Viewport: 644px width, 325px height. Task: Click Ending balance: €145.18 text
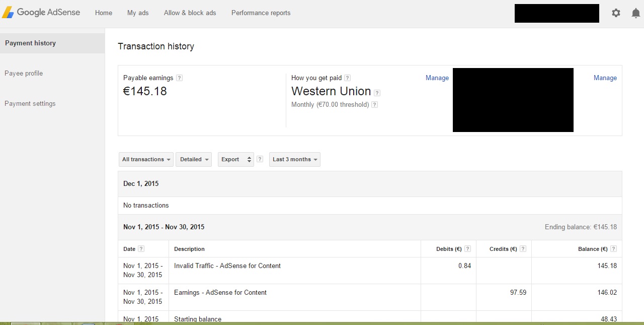point(581,227)
